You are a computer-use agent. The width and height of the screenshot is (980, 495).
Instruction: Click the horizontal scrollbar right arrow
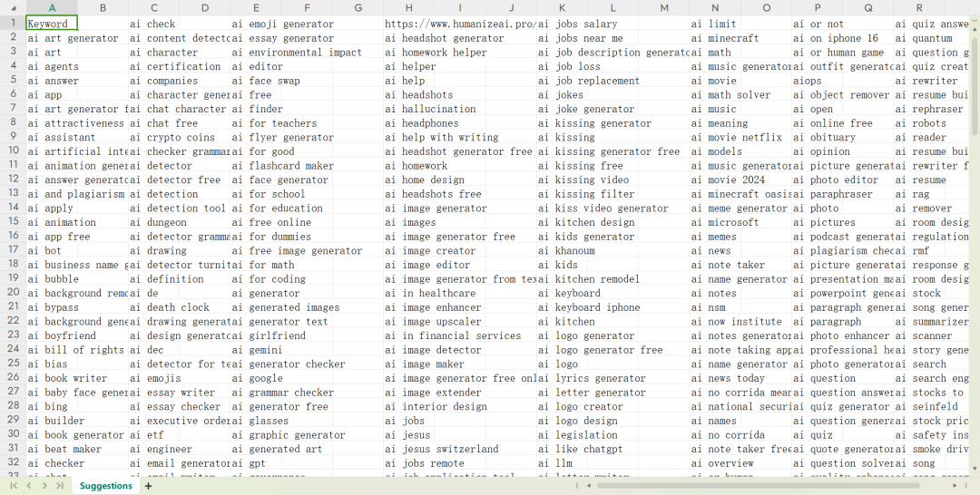[955, 486]
